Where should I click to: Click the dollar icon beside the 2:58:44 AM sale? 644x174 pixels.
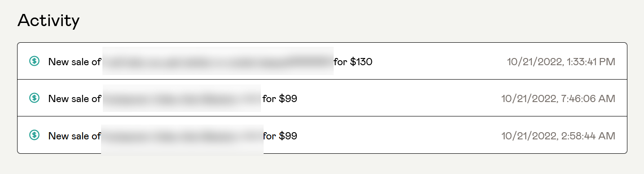click(x=35, y=134)
